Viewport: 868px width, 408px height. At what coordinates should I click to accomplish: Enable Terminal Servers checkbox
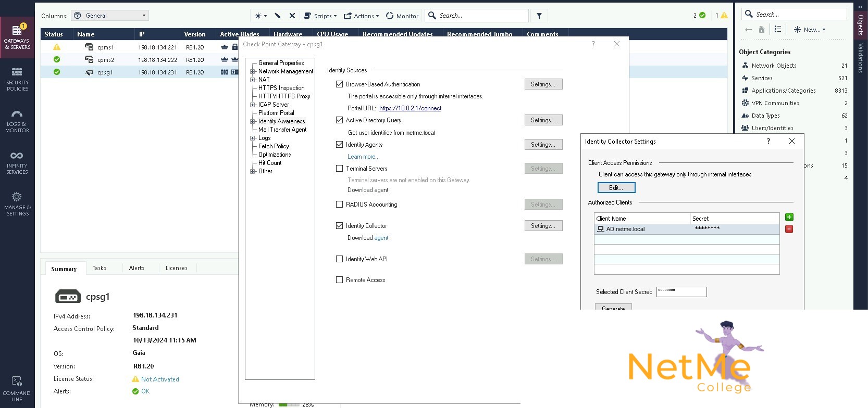(339, 168)
